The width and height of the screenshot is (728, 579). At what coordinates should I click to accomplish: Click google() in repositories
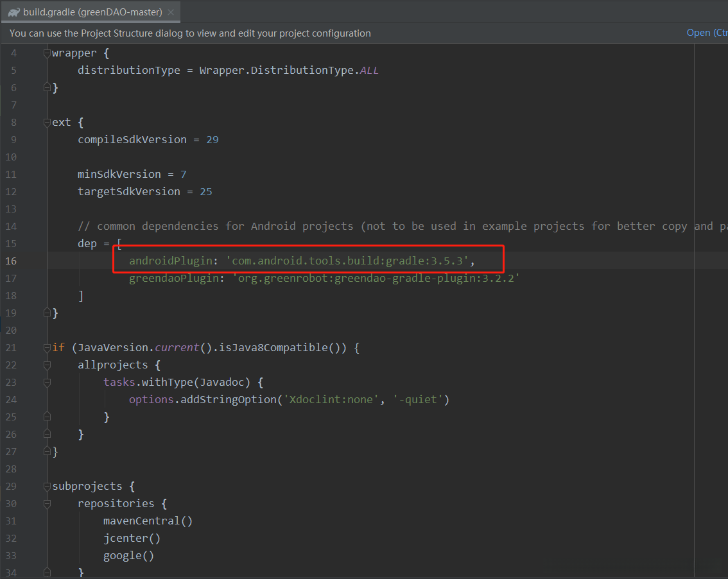pos(128,556)
